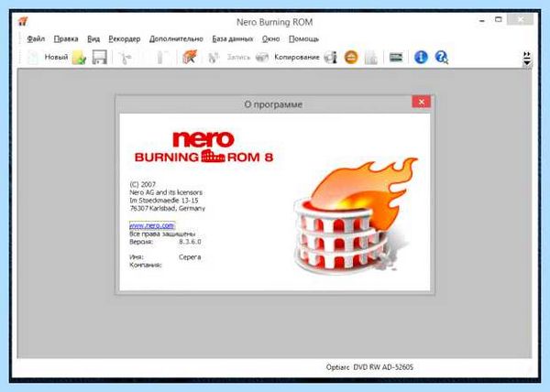The image size is (550, 392).
Task: Save compilation using floppy disk icon
Action: point(100,57)
